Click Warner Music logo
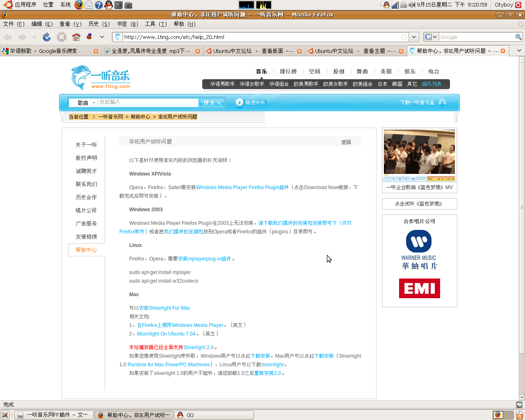 (x=419, y=250)
